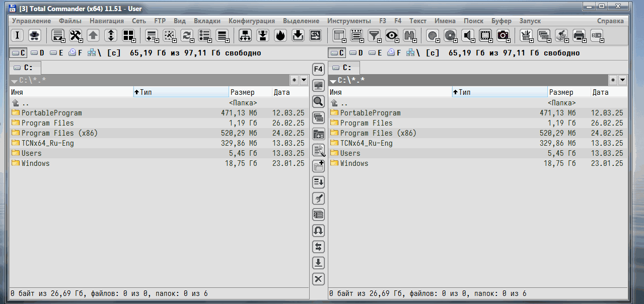Click the right panel favorites asterisk button
This screenshot has width=644, height=304.
[613, 80]
